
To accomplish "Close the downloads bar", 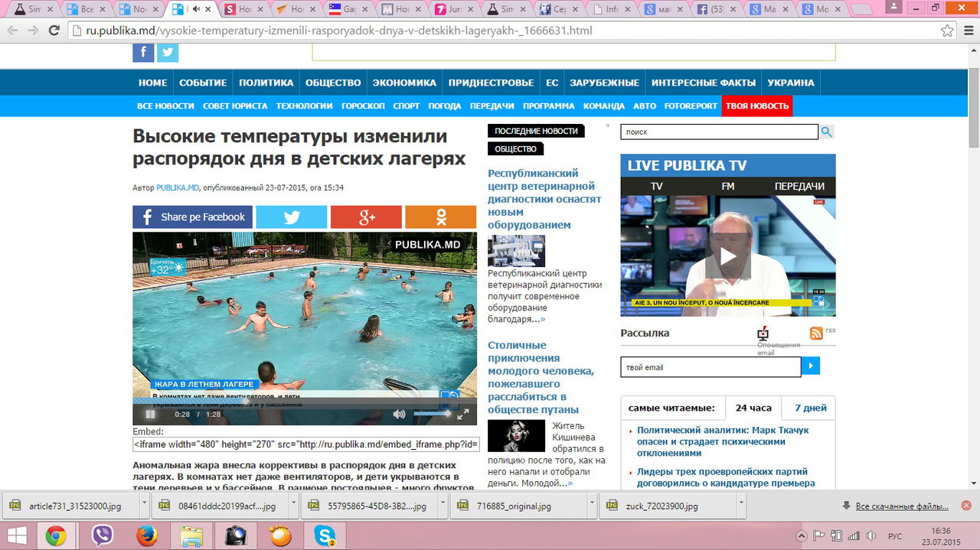I will pyautogui.click(x=966, y=506).
